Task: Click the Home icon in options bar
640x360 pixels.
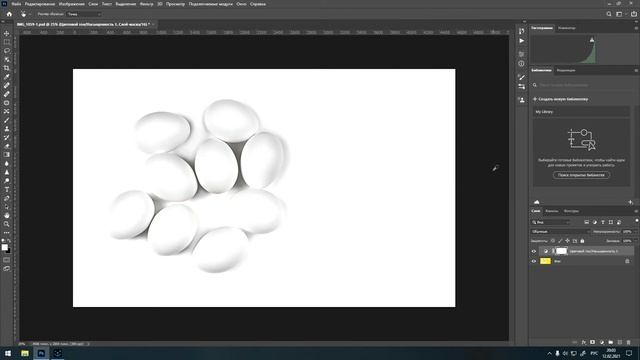Action: [x=9, y=14]
